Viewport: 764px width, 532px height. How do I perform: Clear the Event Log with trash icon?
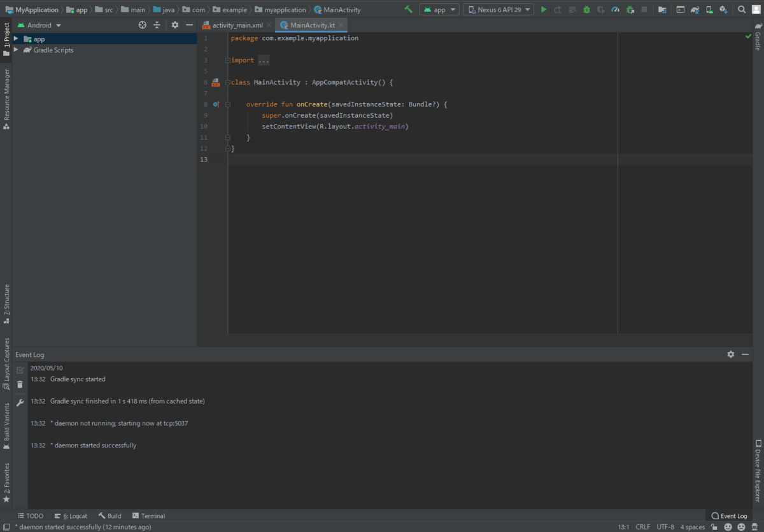point(20,384)
